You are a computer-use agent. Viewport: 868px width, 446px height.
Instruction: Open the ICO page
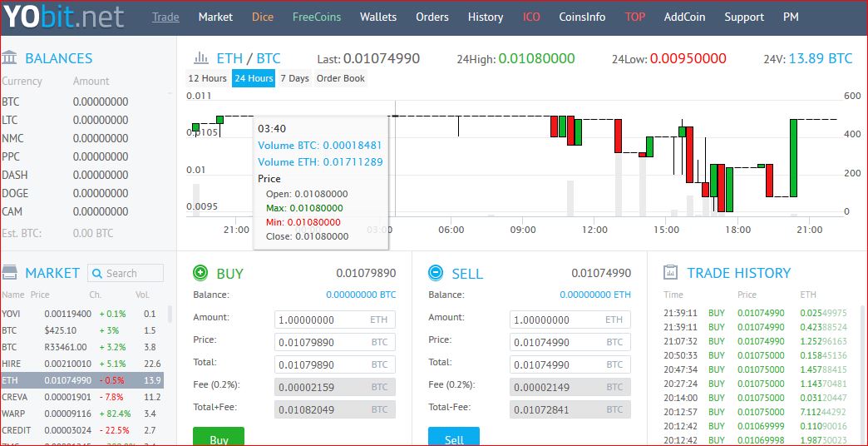pyautogui.click(x=531, y=17)
